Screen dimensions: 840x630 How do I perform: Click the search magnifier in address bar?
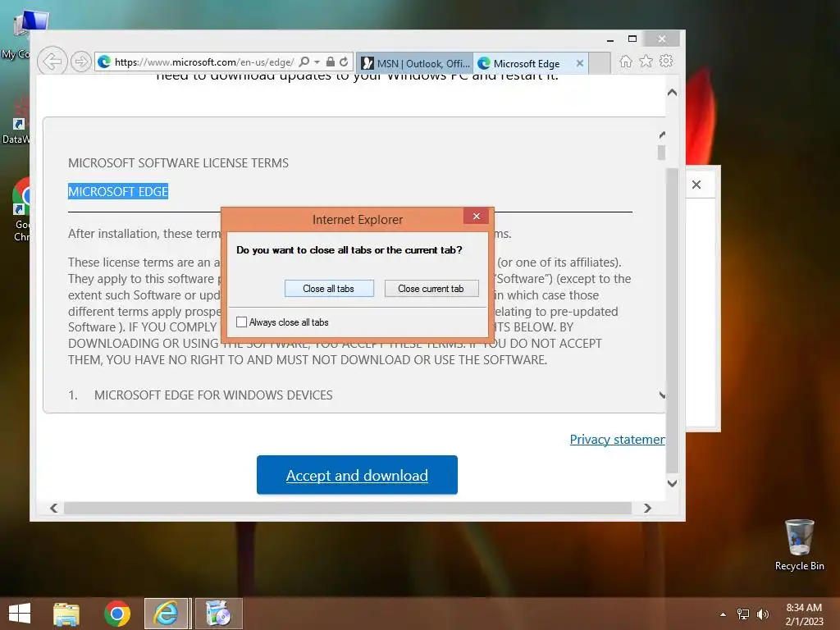(x=304, y=62)
